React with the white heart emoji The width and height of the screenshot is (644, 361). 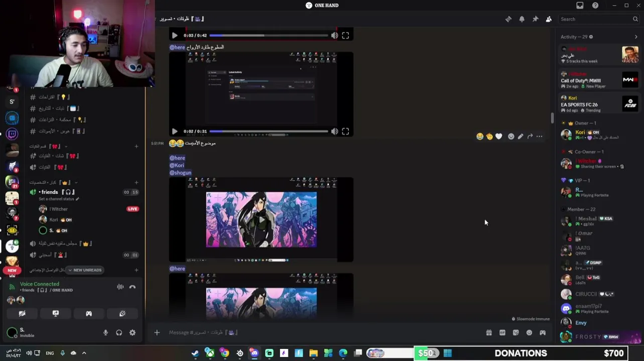[498, 136]
